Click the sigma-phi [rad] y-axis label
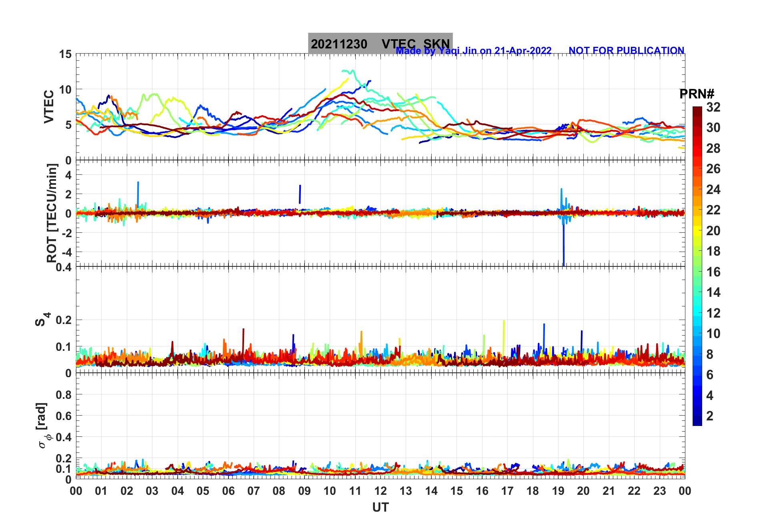Image resolution: width=761 pixels, height=532 pixels. tap(43, 426)
